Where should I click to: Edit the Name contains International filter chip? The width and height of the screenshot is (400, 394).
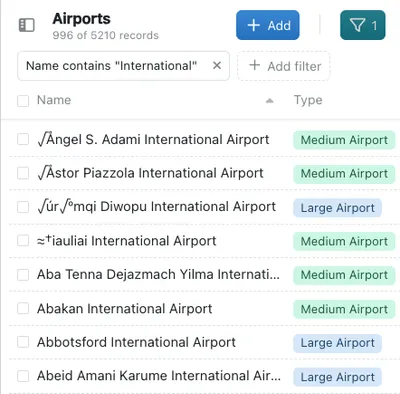pyautogui.click(x=112, y=66)
